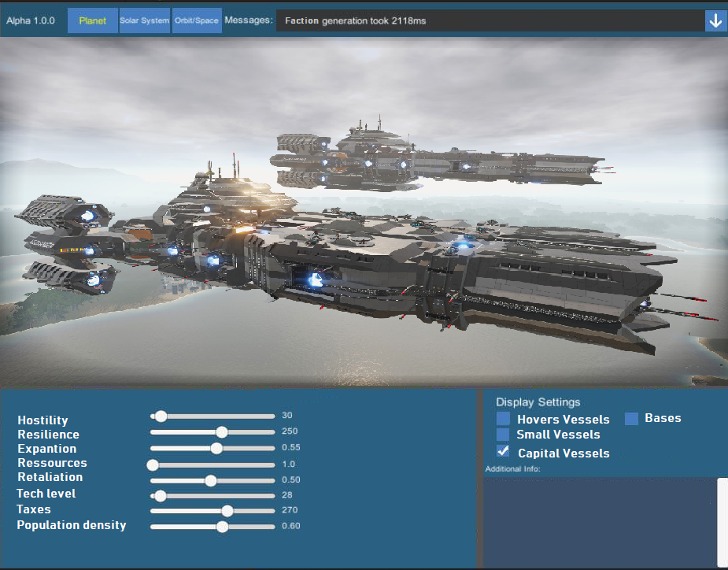
Task: Click the Expantion slider handle
Action: tap(216, 448)
